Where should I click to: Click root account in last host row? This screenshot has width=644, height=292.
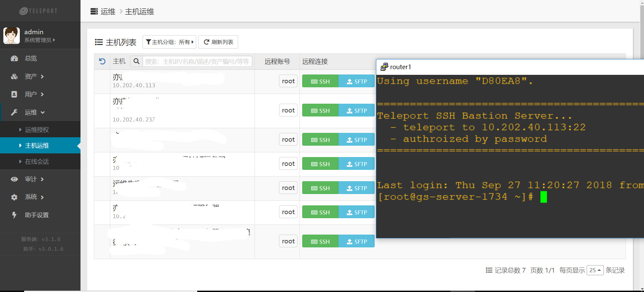click(288, 241)
